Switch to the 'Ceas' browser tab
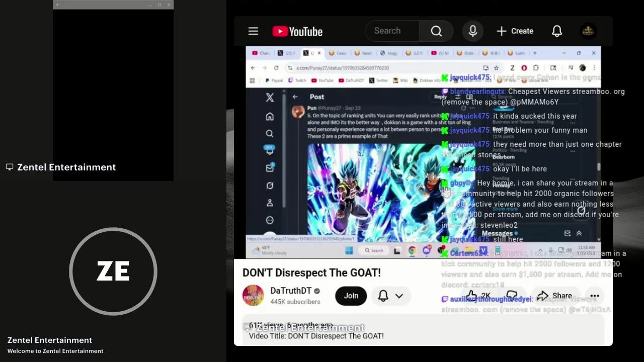 (338, 53)
